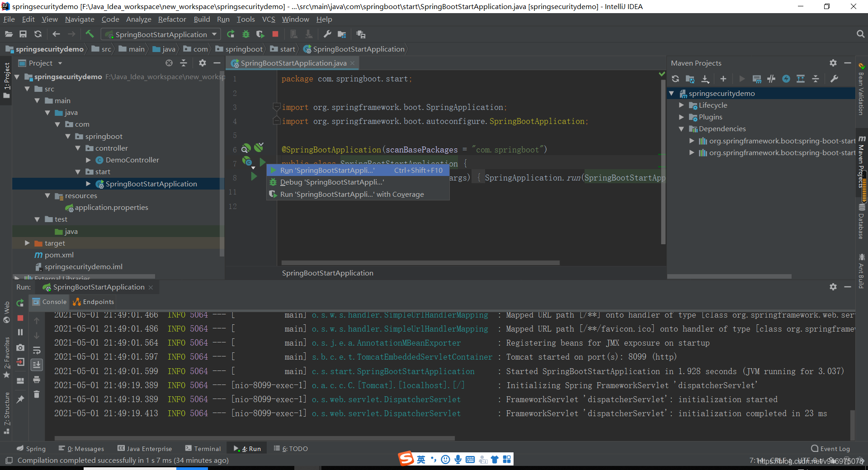
Task: Select Run with Coverage context menu entry
Action: click(358, 194)
